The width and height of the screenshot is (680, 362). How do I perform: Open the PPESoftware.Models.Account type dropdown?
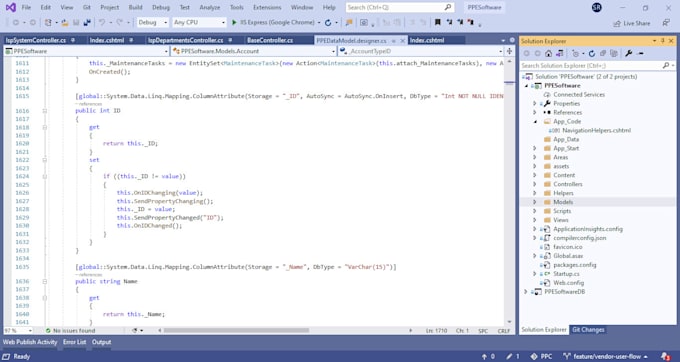pos(254,51)
